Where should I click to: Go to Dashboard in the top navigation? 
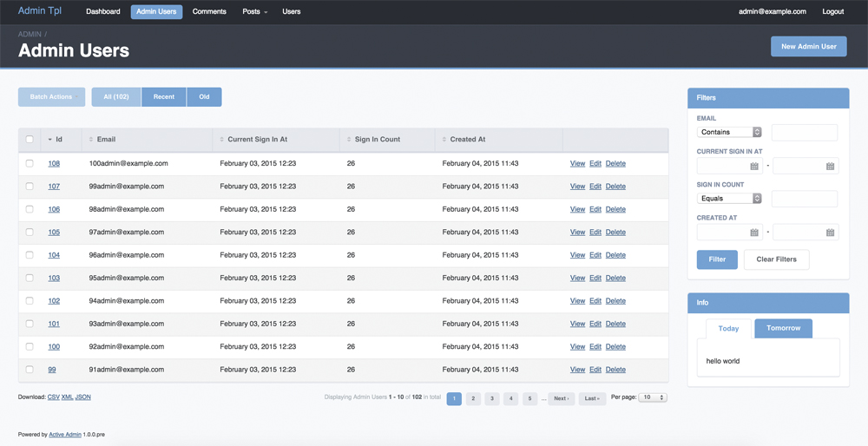[103, 11]
